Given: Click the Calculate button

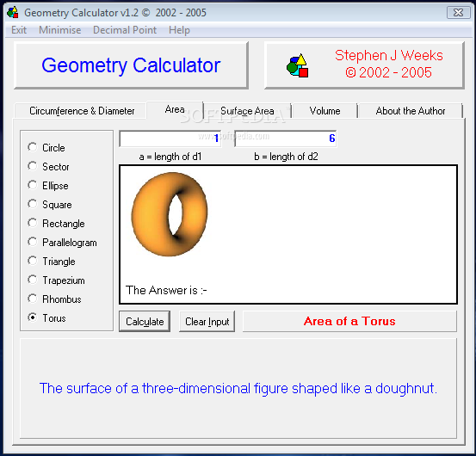Looking at the screenshot, I should 145,321.
